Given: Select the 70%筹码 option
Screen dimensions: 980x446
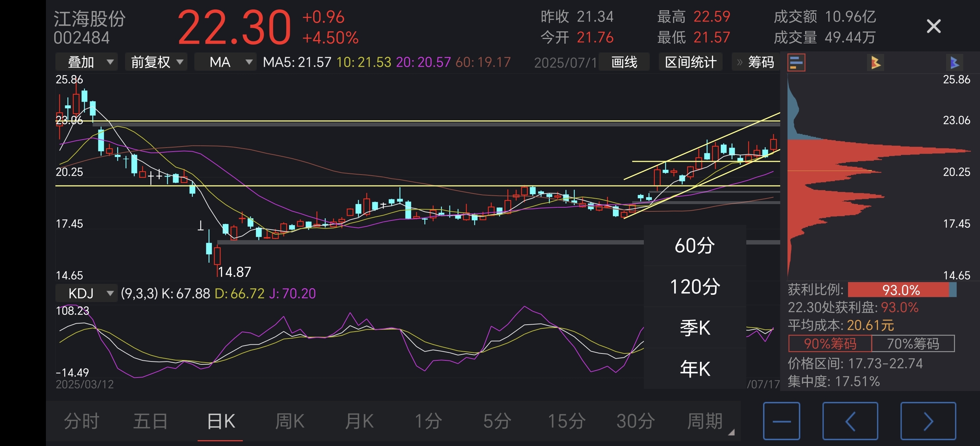Looking at the screenshot, I should (x=913, y=343).
